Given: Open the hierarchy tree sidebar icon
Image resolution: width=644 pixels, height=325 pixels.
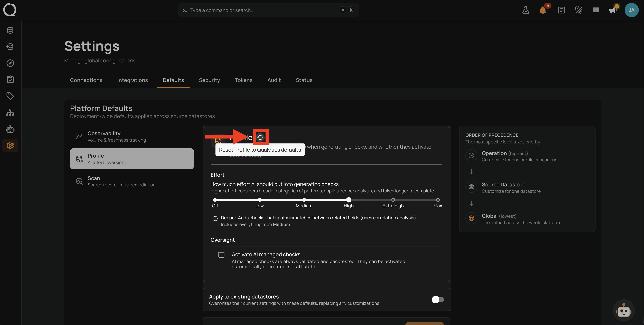Looking at the screenshot, I should 10,112.
